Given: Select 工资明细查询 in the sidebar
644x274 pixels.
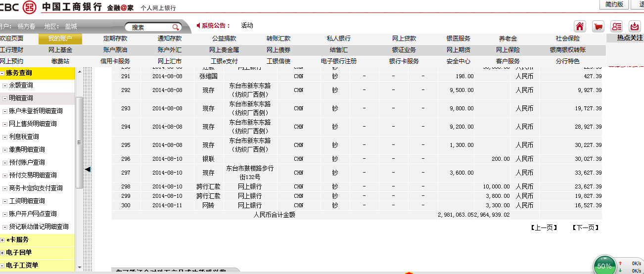Looking at the screenshot, I should (x=27, y=201).
